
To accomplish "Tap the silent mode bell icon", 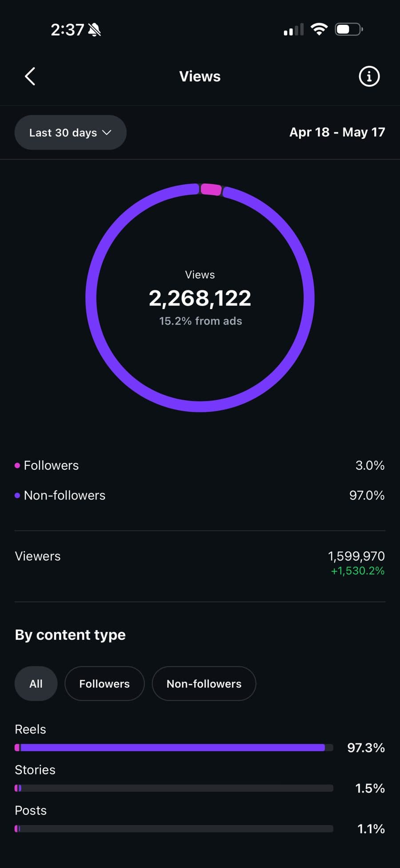I will click(95, 30).
